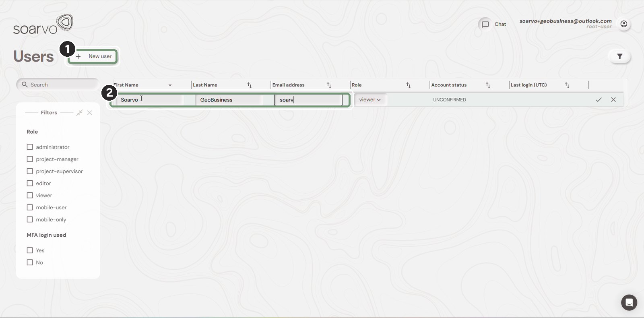Screen dimensions: 644x318
Task: Confirm new user with checkmark icon
Action: 599,100
